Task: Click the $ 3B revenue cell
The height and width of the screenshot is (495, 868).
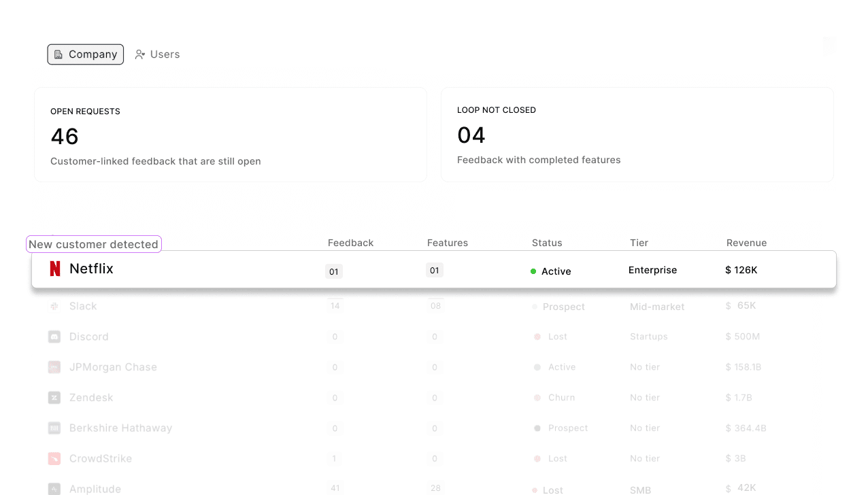Action: click(x=736, y=459)
